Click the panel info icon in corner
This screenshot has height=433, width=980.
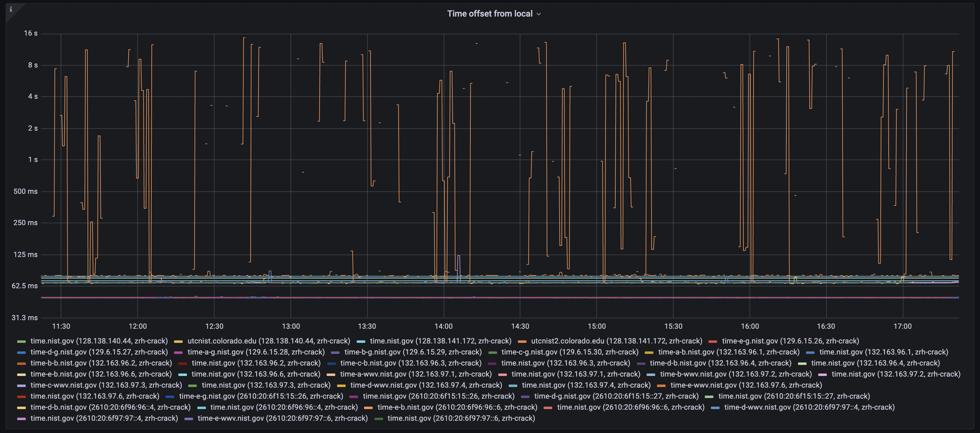(x=11, y=9)
